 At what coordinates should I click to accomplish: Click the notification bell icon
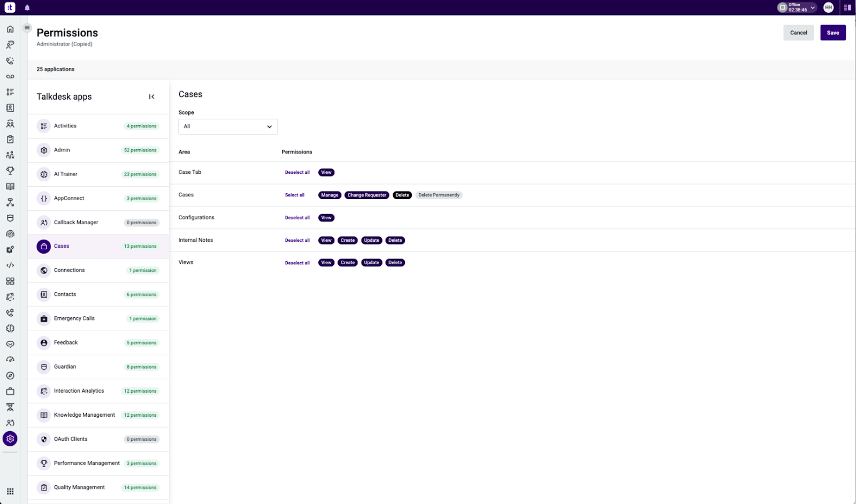27,7
